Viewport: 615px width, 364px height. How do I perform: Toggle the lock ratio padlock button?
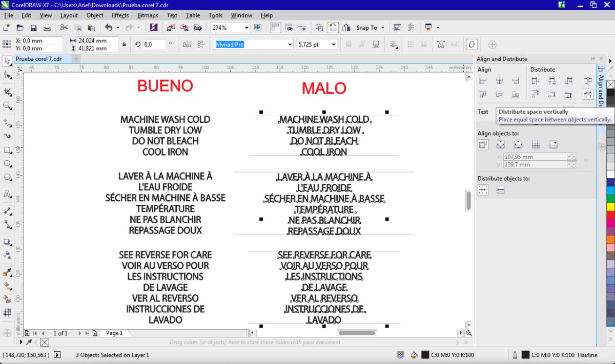pos(124,45)
